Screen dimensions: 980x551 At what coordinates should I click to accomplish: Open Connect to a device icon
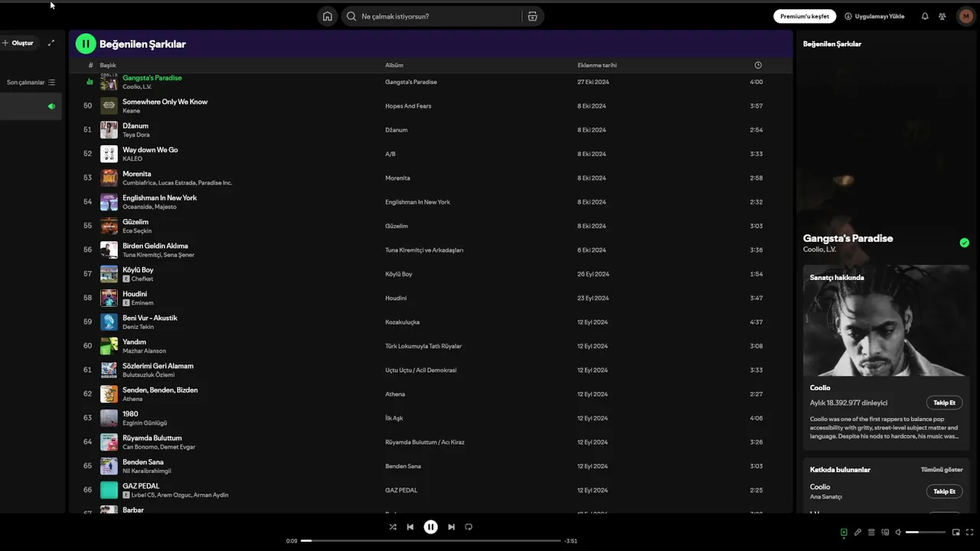pos(885,532)
